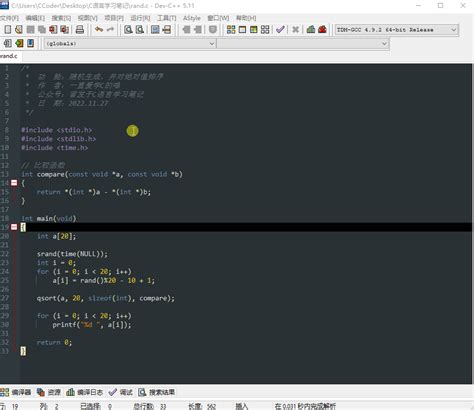Viewport: 474px width, 410px height.
Task: Click the Compile icon with colored squares
Action: (231, 30)
